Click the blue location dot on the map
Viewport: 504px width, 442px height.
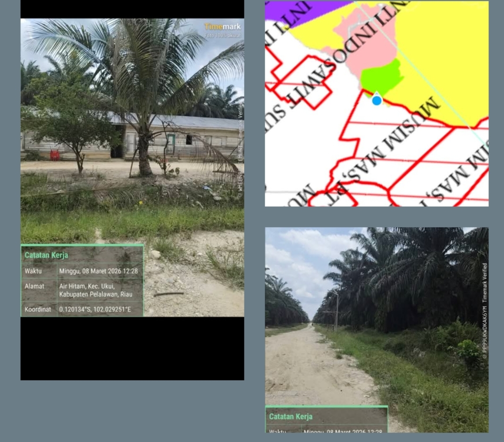377,100
